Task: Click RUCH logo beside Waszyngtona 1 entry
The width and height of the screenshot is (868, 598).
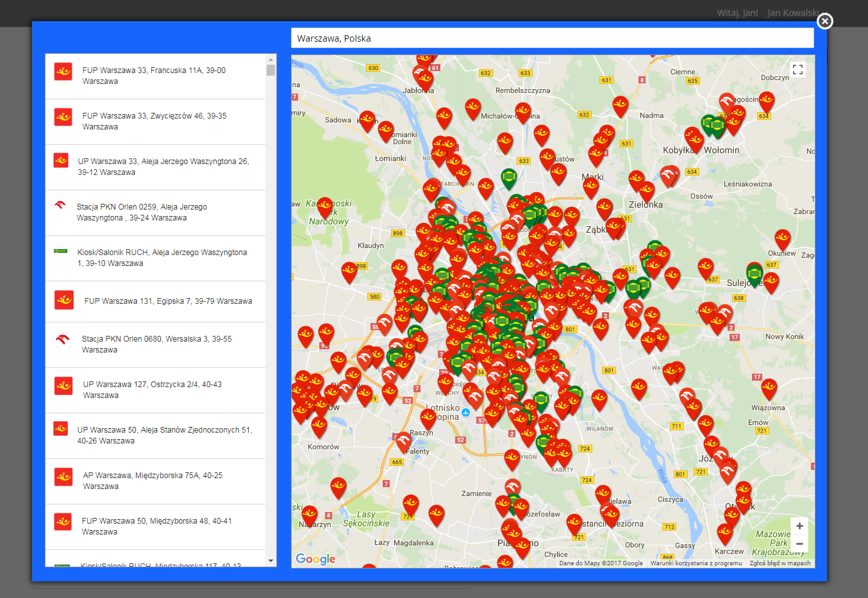Action: pyautogui.click(x=60, y=251)
